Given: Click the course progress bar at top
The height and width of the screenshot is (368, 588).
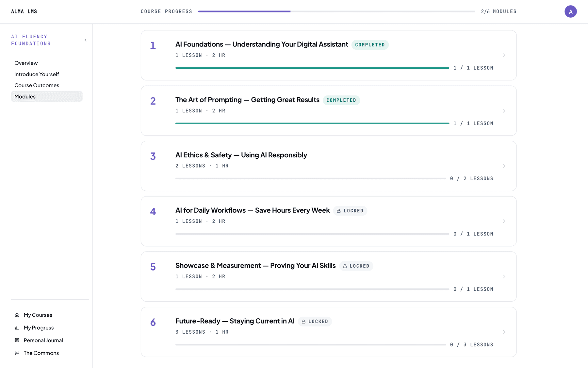Looking at the screenshot, I should [336, 11].
